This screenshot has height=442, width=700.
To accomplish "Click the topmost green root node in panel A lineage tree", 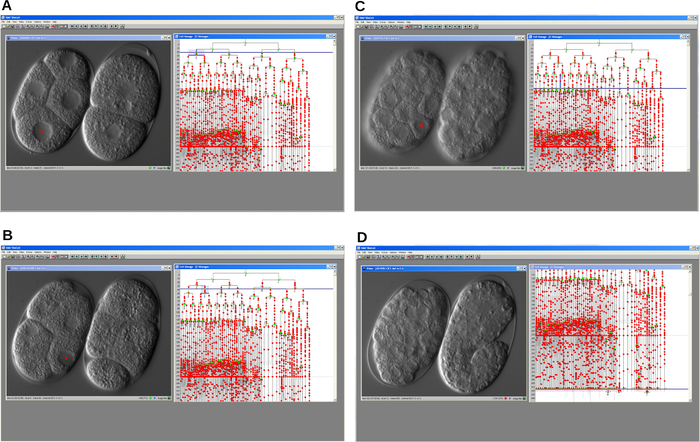I will coord(245,43).
